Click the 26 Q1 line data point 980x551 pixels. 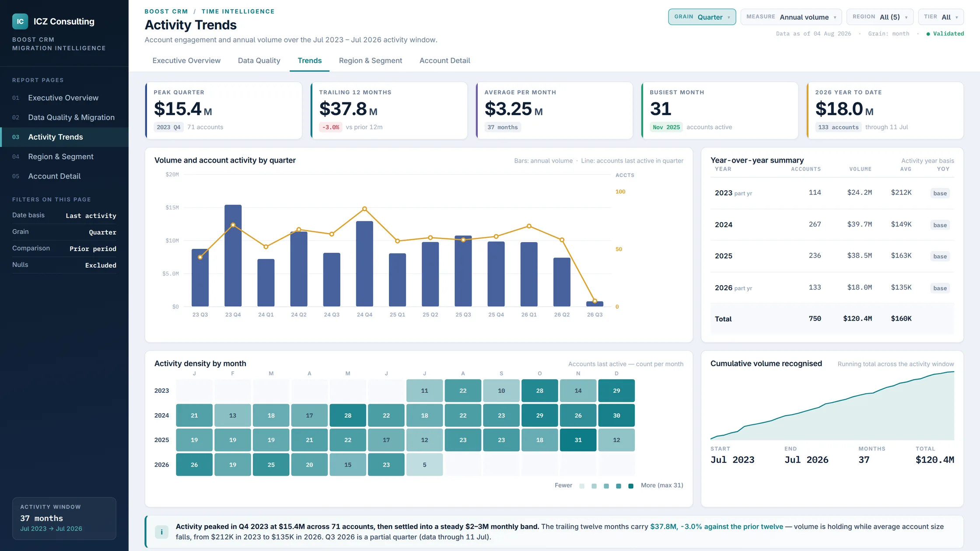pyautogui.click(x=529, y=226)
